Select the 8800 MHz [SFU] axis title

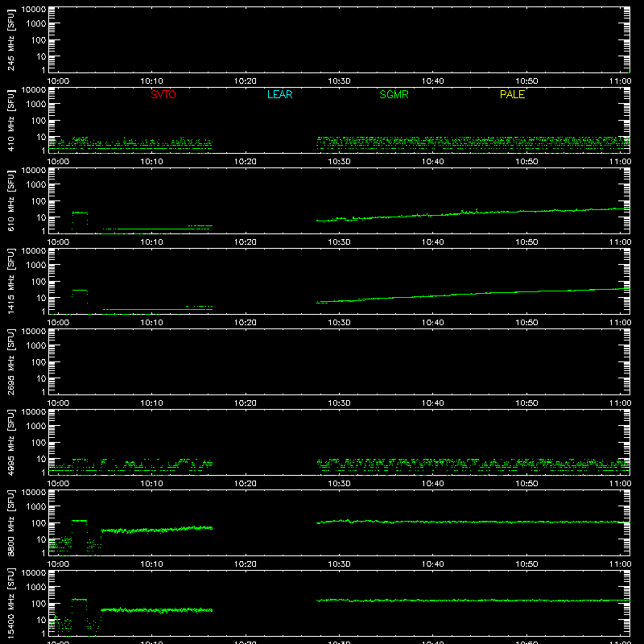tap(10, 522)
